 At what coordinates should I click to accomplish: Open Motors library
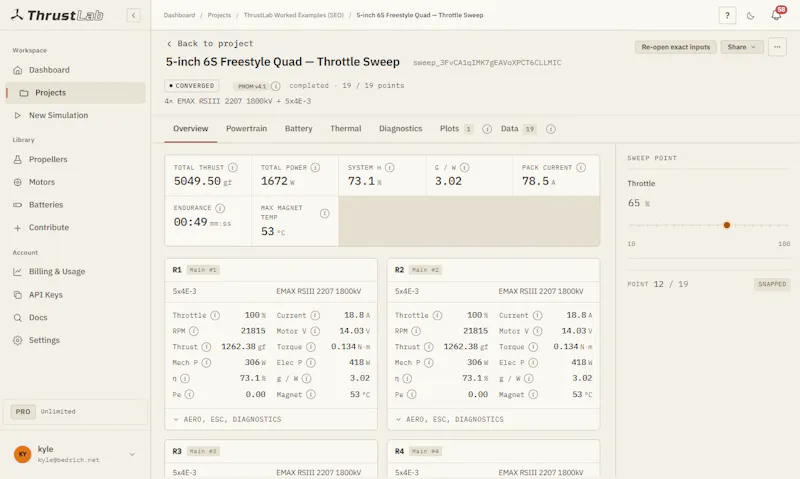click(x=76, y=182)
